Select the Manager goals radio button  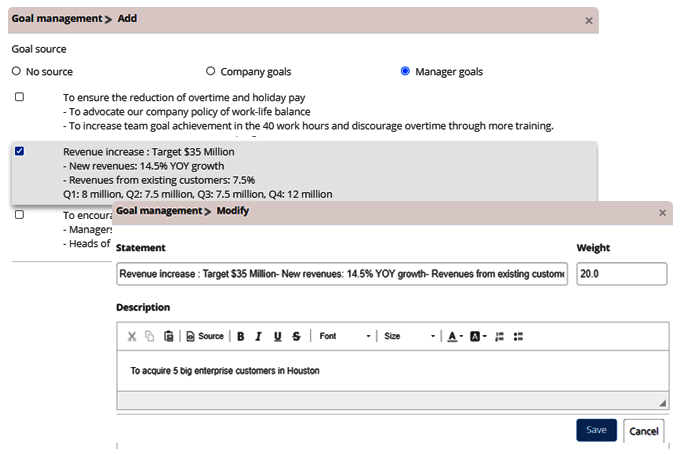405,71
